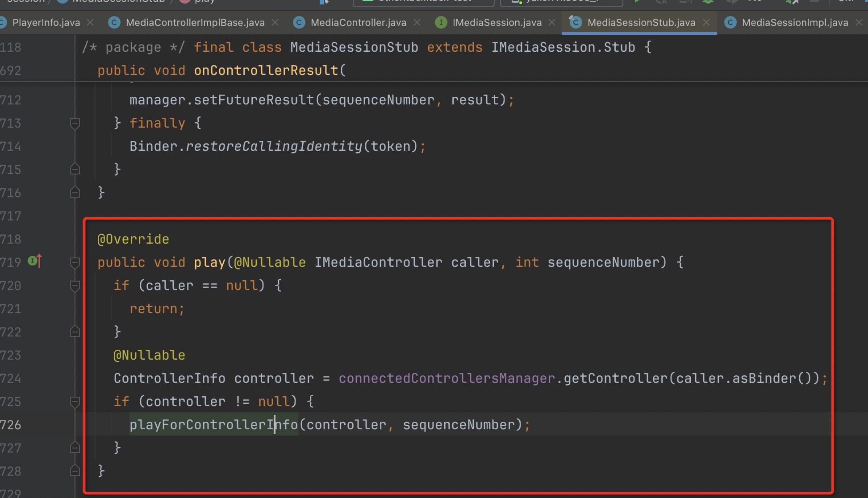Close the MediaController.java tab
The height and width of the screenshot is (498, 868).
tap(417, 22)
